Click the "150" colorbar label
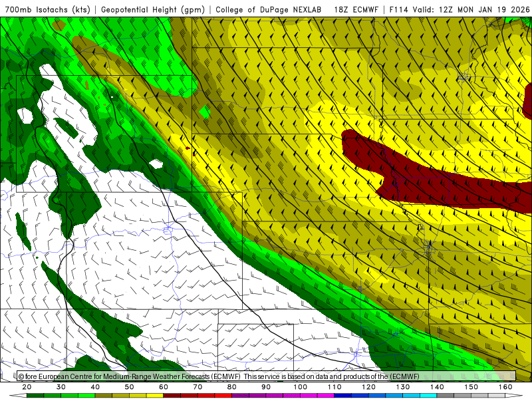Screen dimensions: 532x399 coord(471,387)
